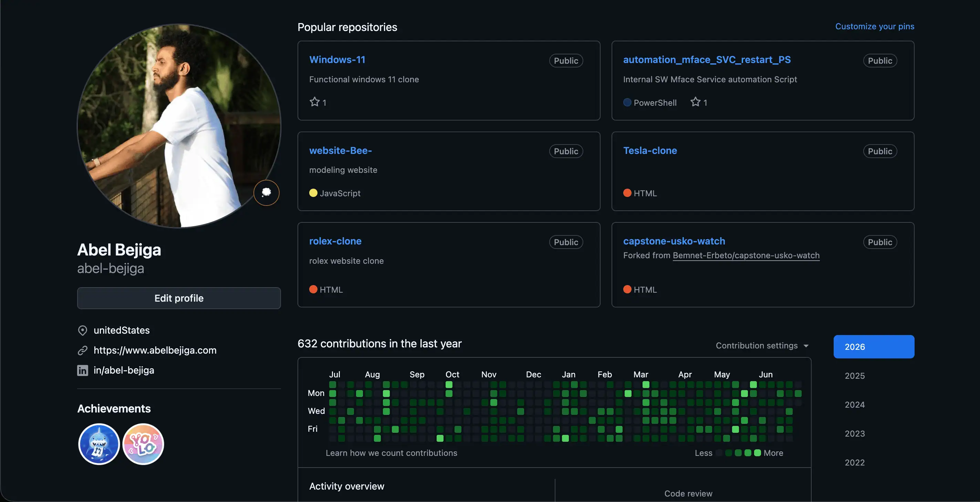
Task: Click the LinkedIn icon beside in/abel-bejiga
Action: (83, 370)
